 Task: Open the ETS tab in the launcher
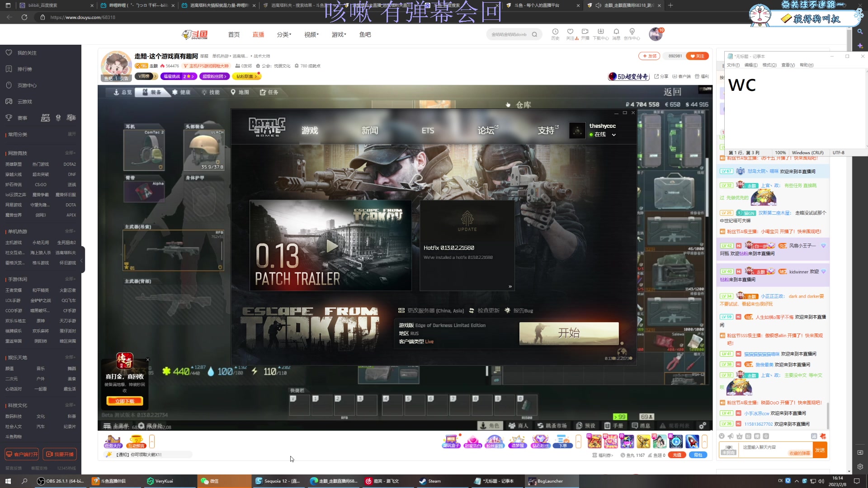point(428,131)
